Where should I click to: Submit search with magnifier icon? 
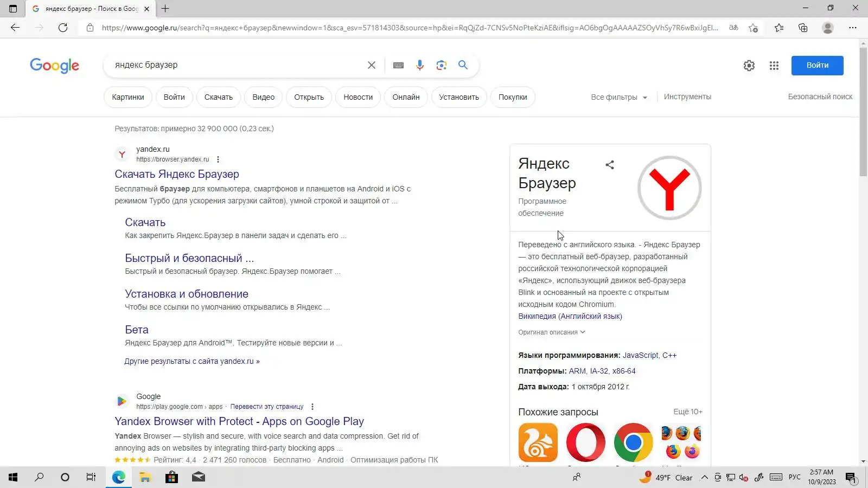(x=463, y=65)
